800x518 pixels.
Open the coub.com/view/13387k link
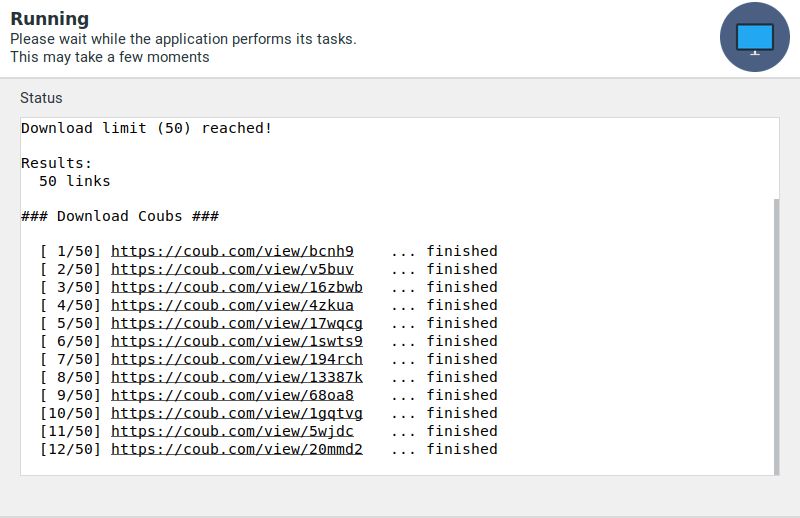coord(236,377)
